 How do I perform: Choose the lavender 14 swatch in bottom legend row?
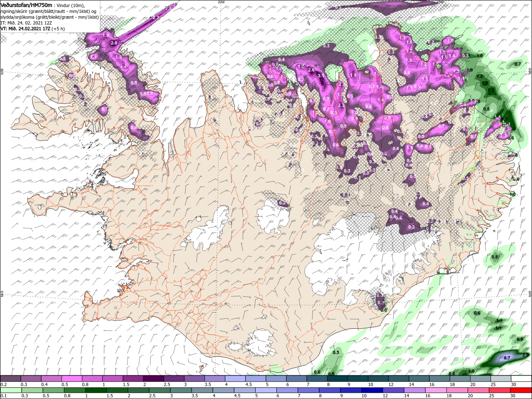(414, 390)
